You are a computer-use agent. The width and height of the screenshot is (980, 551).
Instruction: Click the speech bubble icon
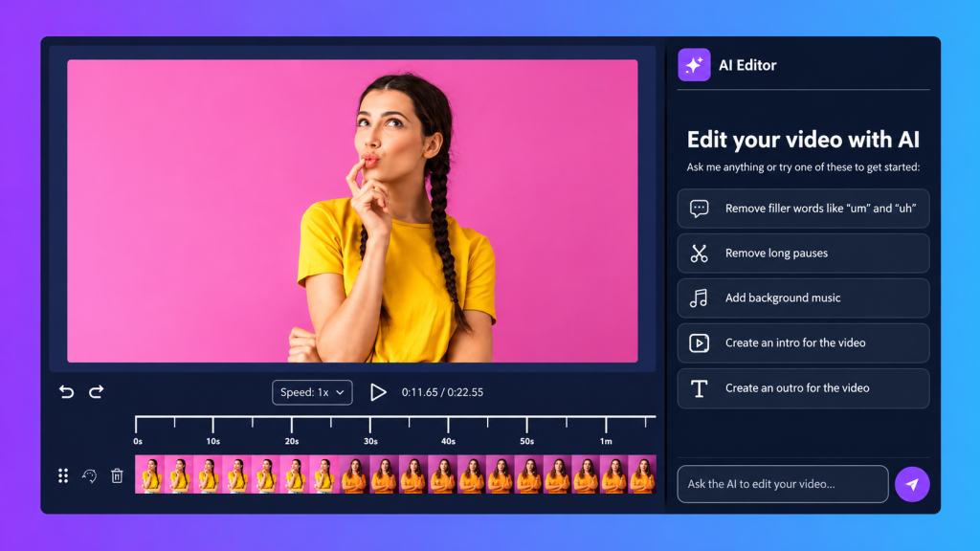point(699,208)
